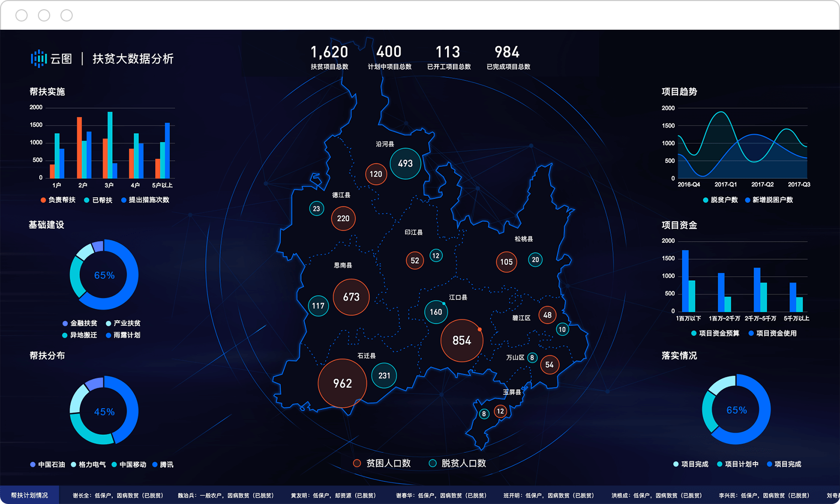The width and height of the screenshot is (840, 504).
Task: Select the 项目资金使用 legend item
Action: pyautogui.click(x=773, y=333)
